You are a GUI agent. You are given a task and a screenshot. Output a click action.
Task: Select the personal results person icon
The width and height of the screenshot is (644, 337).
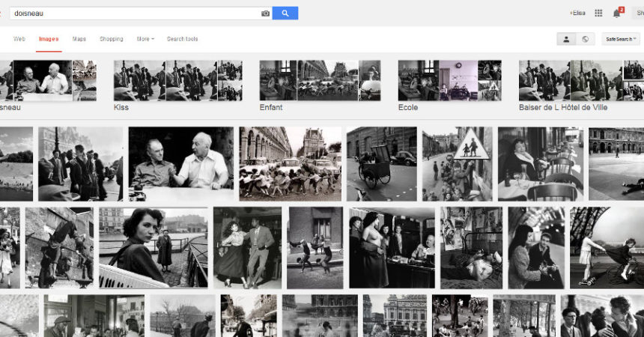(566, 39)
